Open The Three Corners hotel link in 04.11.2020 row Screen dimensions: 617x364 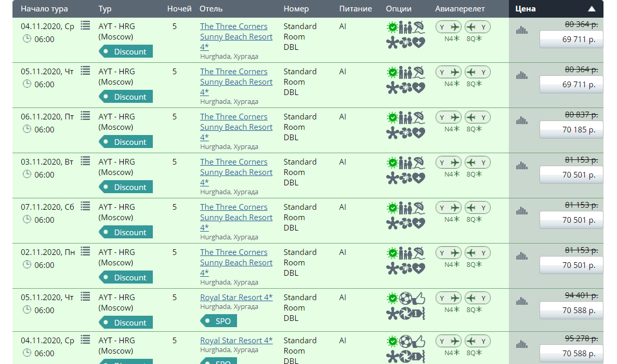[x=236, y=36]
